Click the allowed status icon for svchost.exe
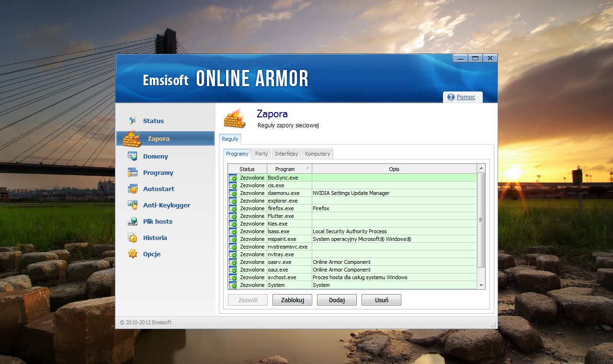 point(233,277)
